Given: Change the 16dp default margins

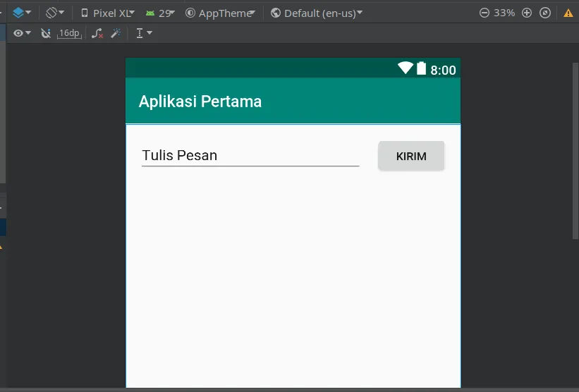Looking at the screenshot, I should click(69, 33).
